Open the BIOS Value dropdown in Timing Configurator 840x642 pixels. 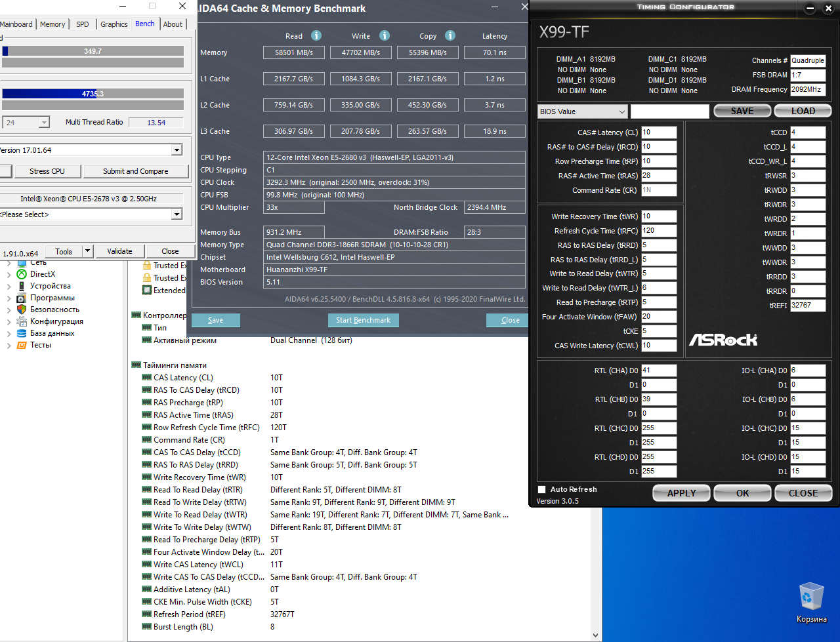(583, 111)
